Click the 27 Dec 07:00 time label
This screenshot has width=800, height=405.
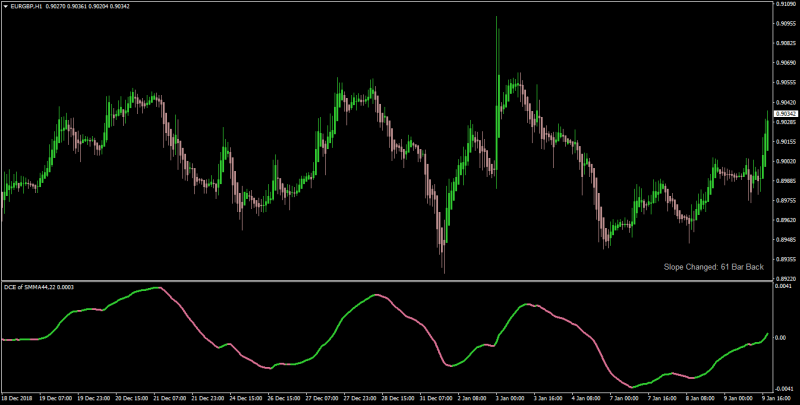point(322,396)
